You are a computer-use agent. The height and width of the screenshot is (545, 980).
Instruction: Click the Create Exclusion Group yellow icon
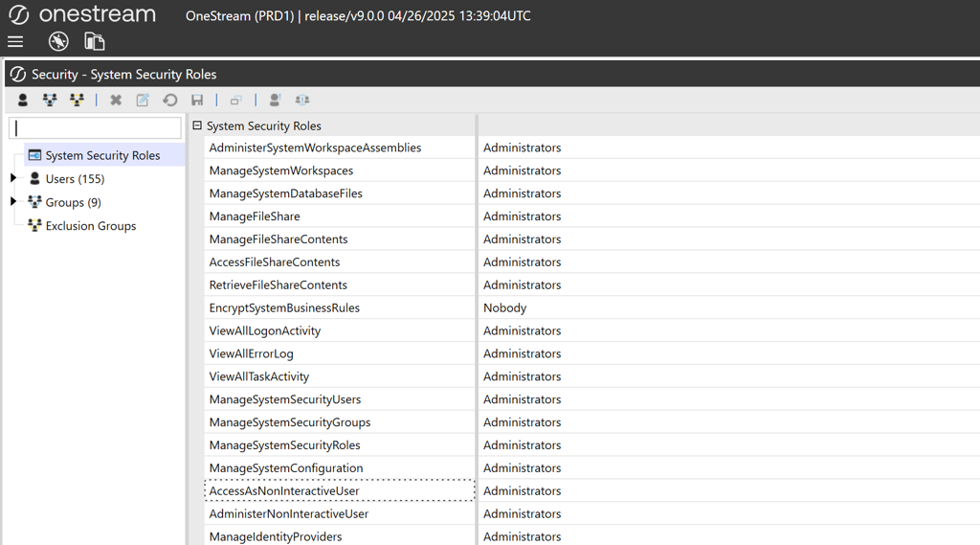click(x=77, y=100)
